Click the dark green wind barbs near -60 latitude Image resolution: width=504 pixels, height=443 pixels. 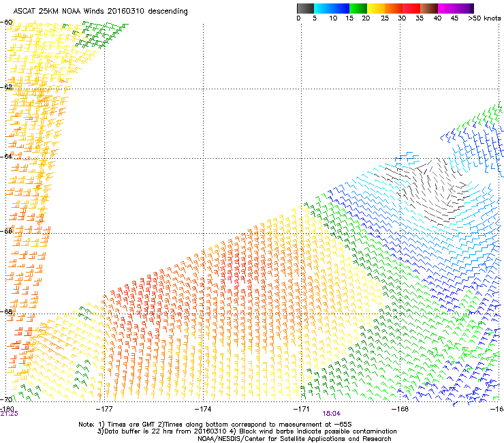[100, 35]
